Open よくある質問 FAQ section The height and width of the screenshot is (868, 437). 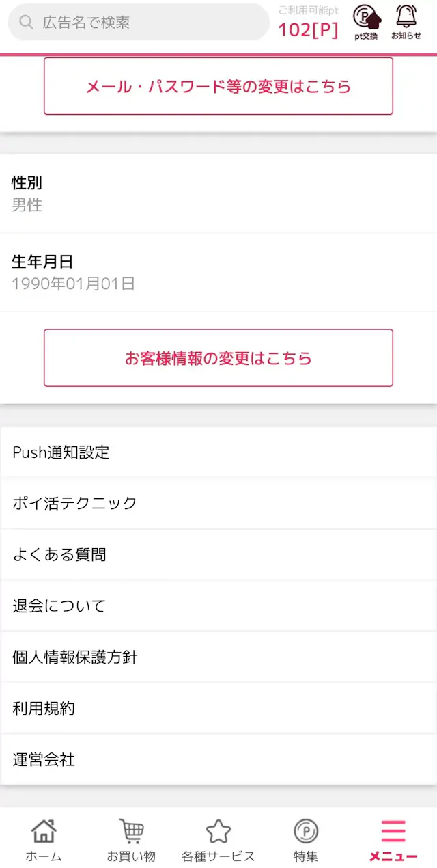coord(218,554)
